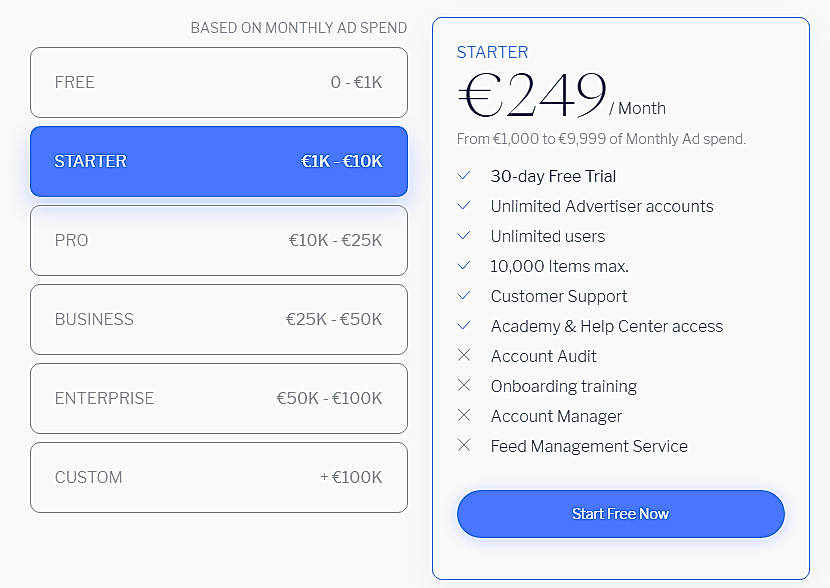
Task: Click the X icon beside Onboarding training
Action: pos(464,385)
